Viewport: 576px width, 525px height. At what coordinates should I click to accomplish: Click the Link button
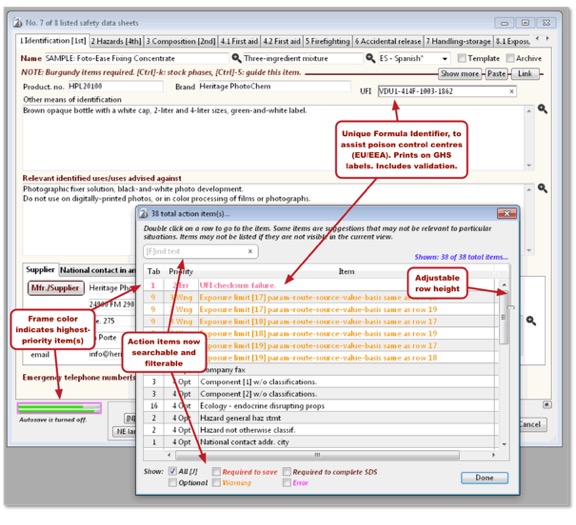[x=525, y=74]
